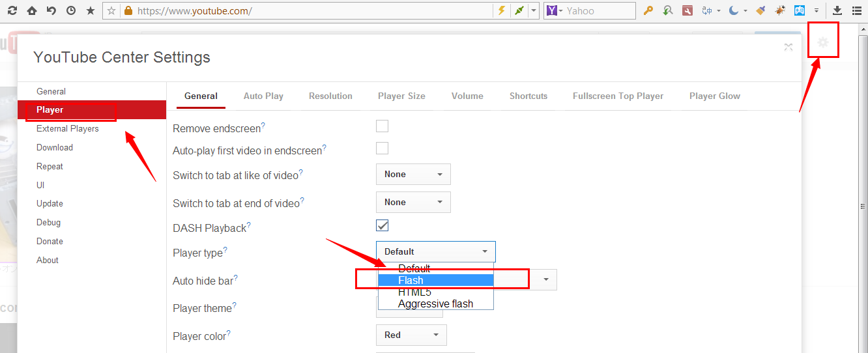Click the orange bug icon in toolbar

780,10
